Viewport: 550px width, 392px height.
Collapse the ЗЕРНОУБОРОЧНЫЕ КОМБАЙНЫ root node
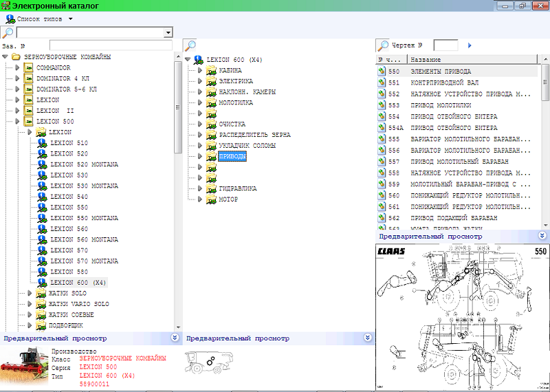[5, 57]
